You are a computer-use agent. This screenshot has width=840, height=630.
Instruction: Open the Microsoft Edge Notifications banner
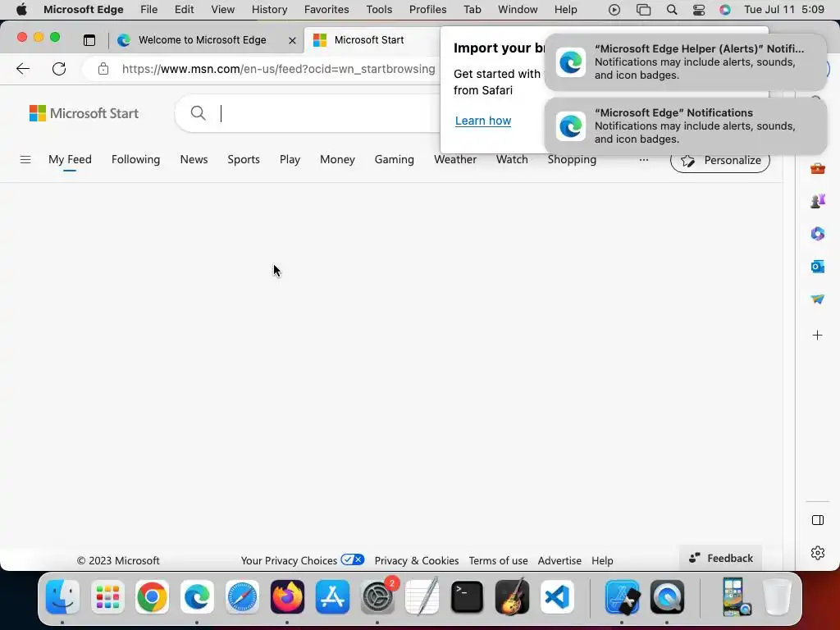point(686,126)
